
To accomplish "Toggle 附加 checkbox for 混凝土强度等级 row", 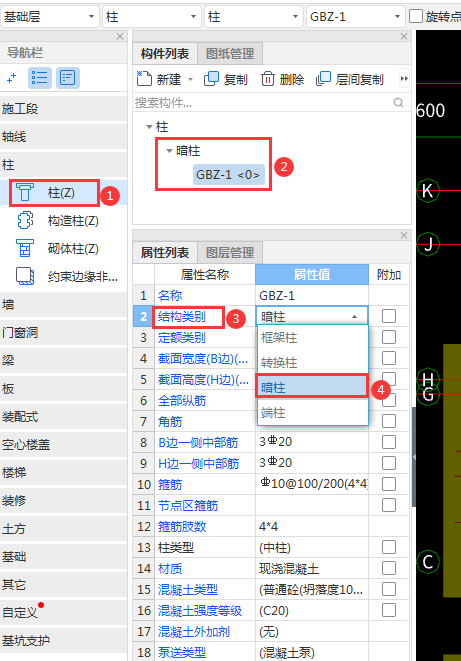I will [x=389, y=610].
